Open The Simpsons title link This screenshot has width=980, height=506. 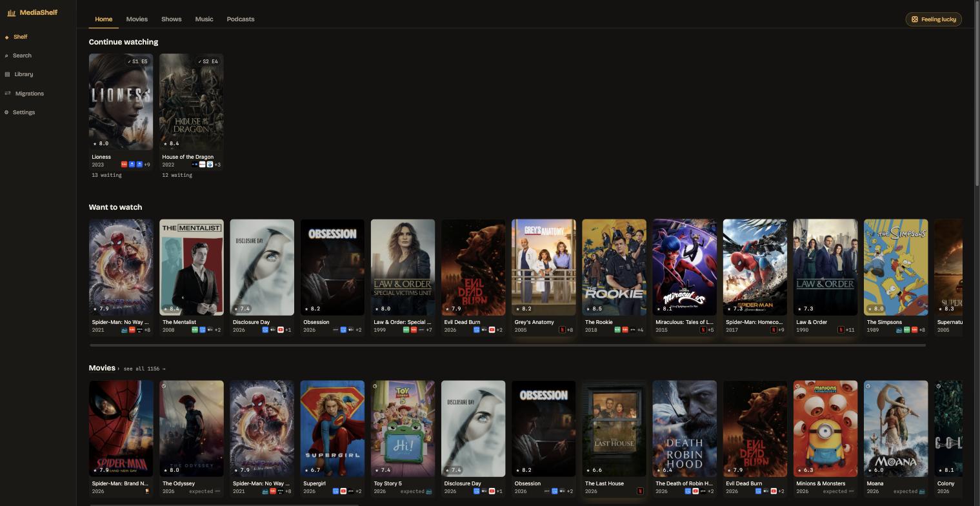coord(885,322)
